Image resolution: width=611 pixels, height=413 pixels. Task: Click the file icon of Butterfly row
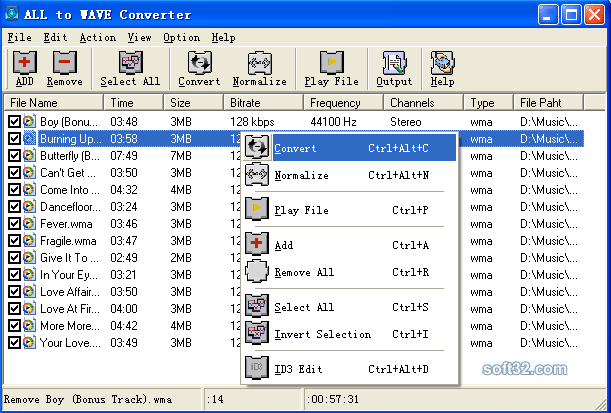click(29, 155)
